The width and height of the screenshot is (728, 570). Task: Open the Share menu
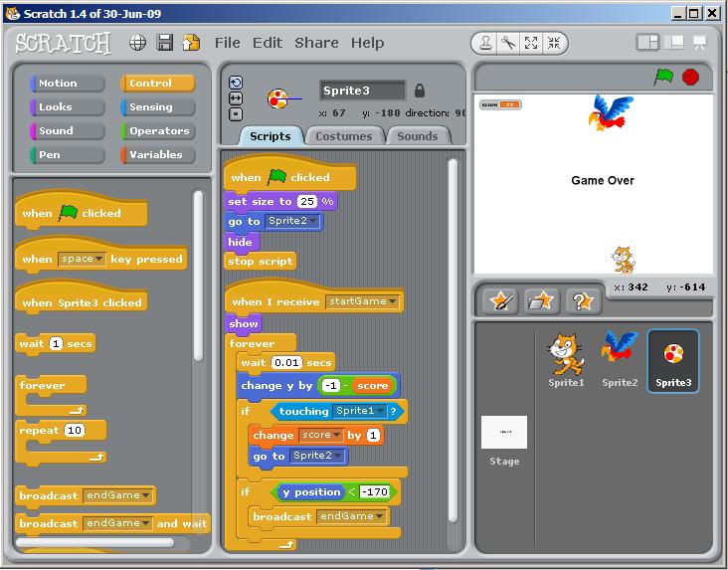[316, 43]
